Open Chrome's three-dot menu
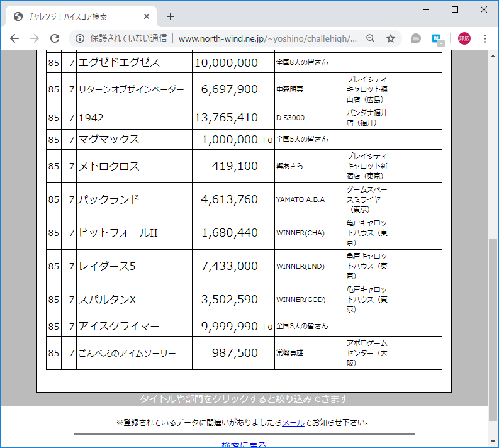The image size is (499, 448). pos(485,38)
